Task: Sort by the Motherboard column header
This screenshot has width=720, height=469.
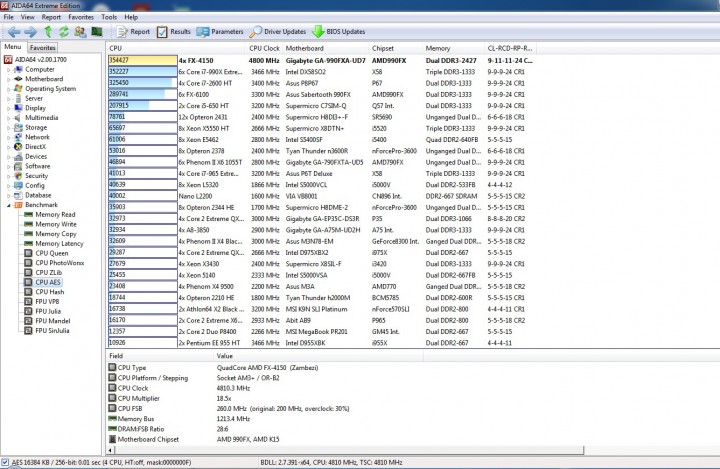Action: pos(326,48)
